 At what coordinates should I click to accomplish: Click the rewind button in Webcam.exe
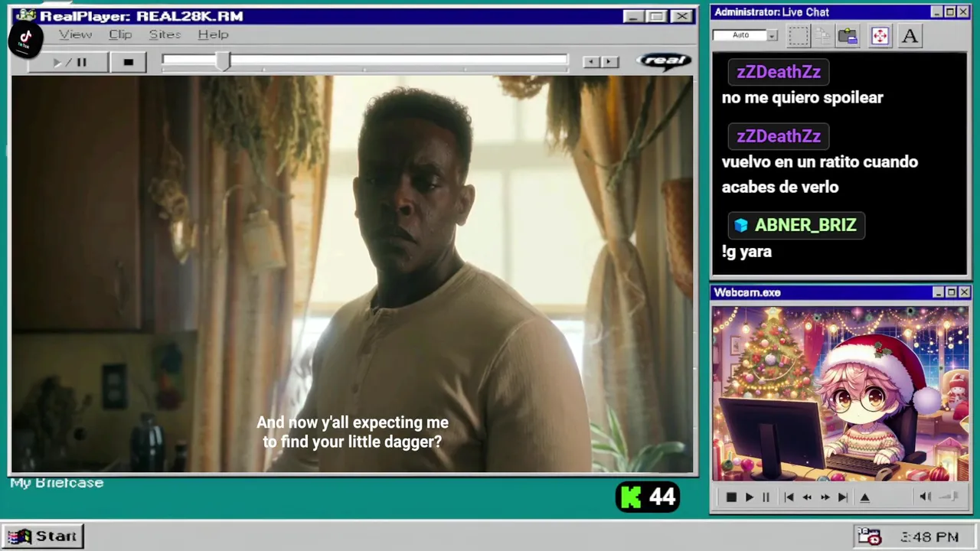(807, 497)
